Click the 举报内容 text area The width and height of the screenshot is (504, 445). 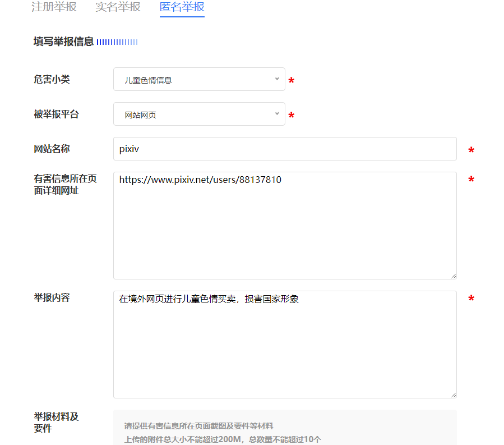click(x=285, y=345)
